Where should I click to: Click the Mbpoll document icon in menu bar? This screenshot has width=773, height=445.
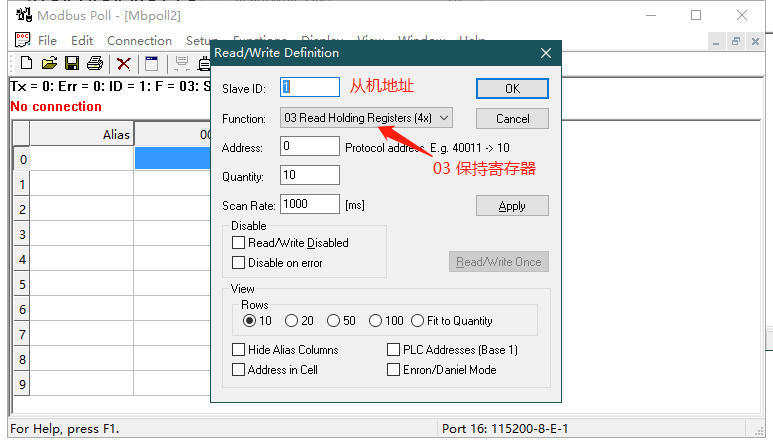[x=22, y=40]
